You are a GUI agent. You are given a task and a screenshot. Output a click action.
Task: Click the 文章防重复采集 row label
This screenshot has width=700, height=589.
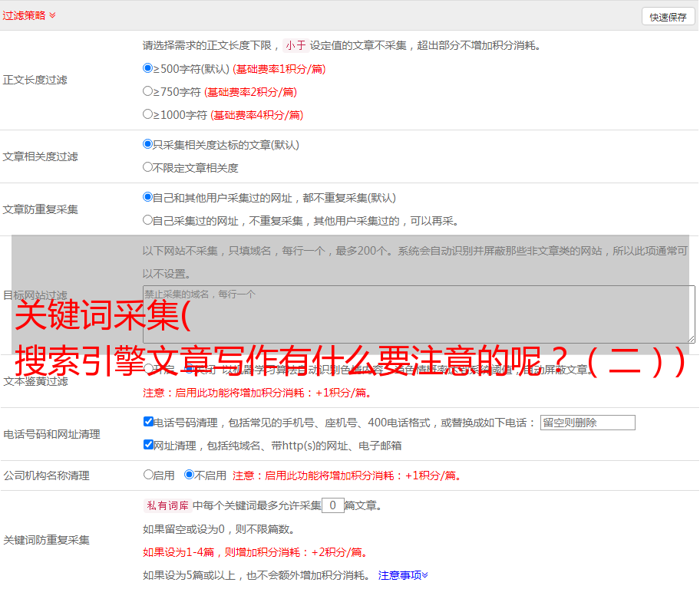click(x=40, y=209)
